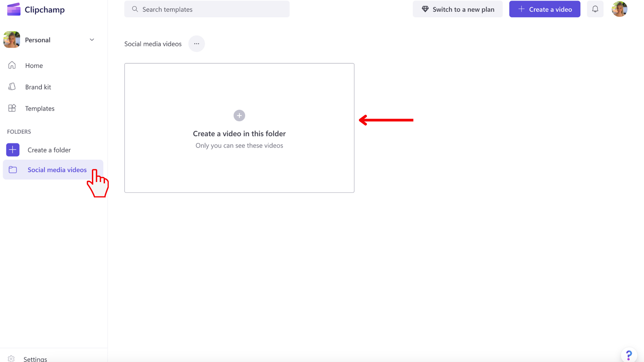Click the Settings gear icon
The image size is (644, 362).
click(x=11, y=359)
